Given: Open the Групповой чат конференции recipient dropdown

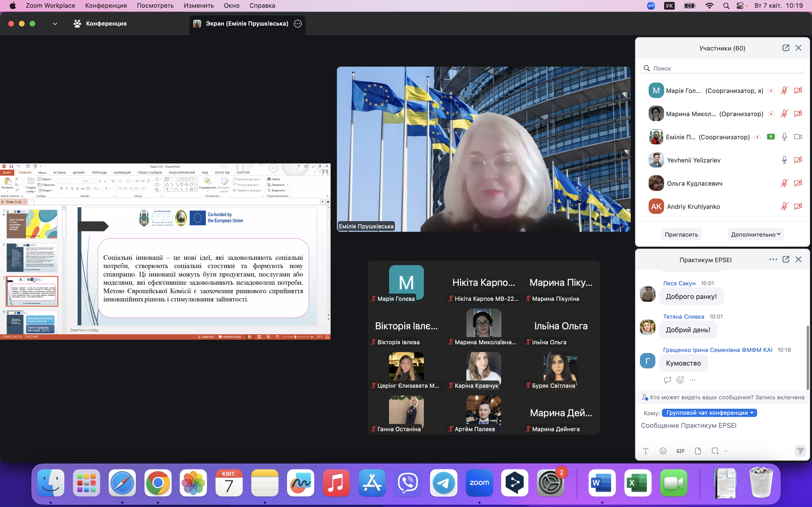Looking at the screenshot, I should [x=710, y=413].
